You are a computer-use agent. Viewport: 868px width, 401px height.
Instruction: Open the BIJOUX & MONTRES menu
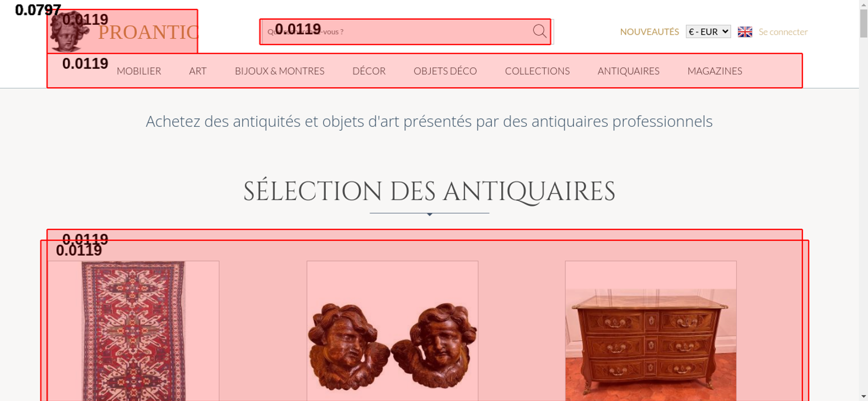279,71
